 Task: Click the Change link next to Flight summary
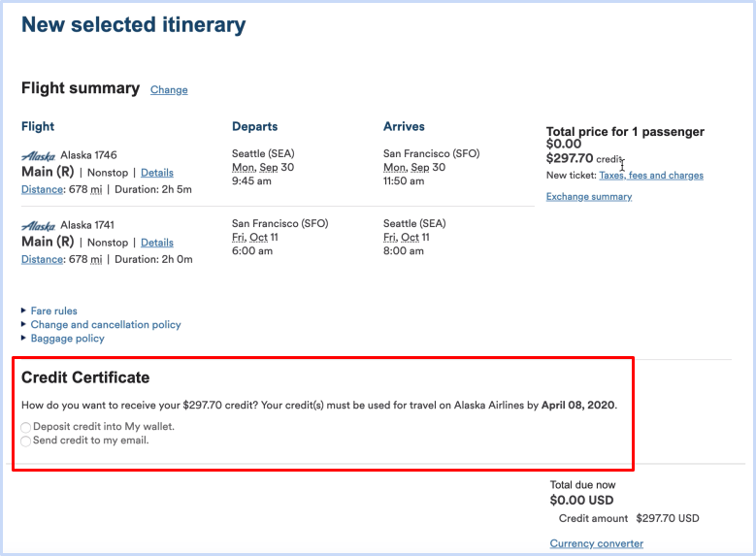tap(169, 89)
